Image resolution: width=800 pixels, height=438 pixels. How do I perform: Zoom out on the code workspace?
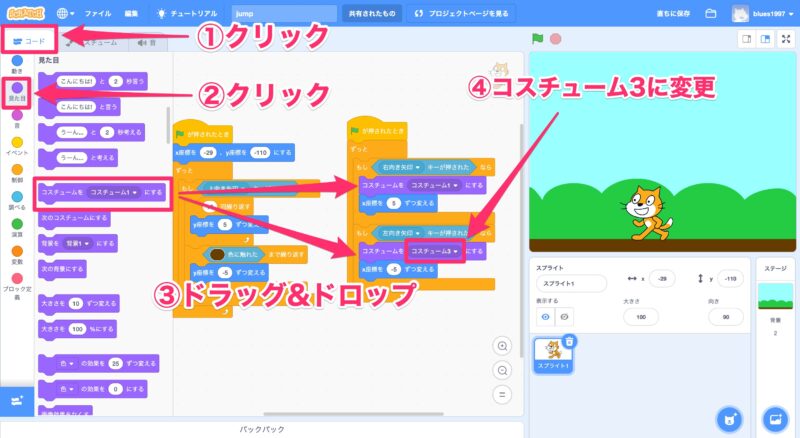click(x=502, y=369)
